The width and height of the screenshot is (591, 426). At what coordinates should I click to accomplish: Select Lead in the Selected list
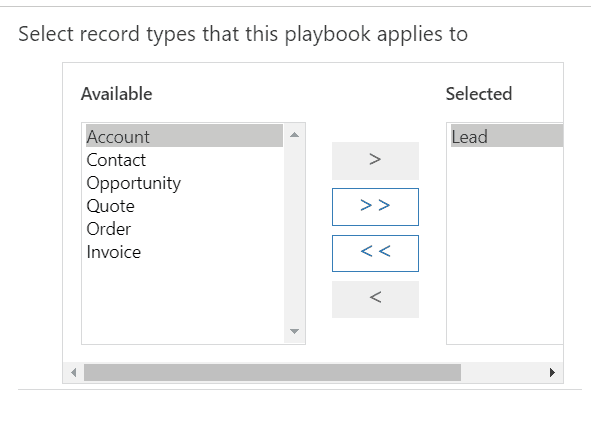click(x=507, y=136)
